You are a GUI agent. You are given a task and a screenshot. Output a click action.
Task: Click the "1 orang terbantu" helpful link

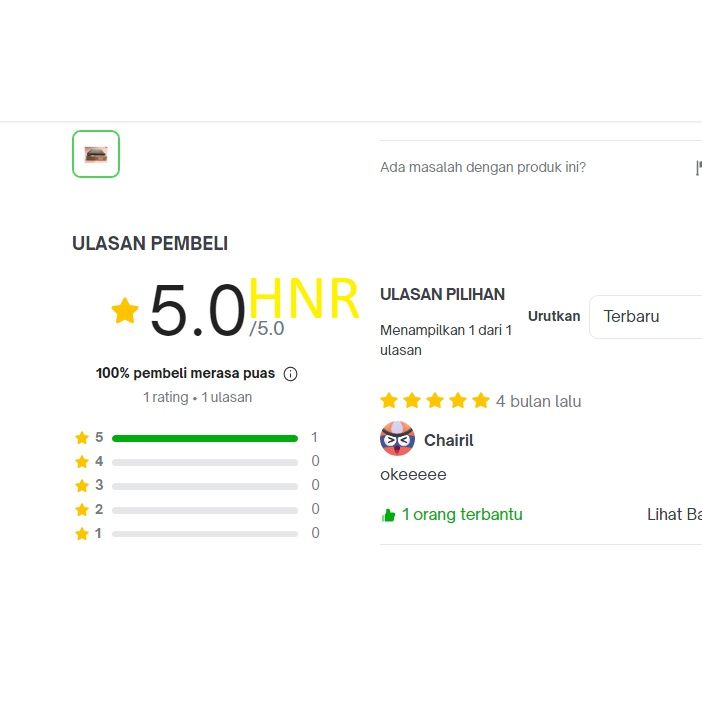tap(462, 515)
